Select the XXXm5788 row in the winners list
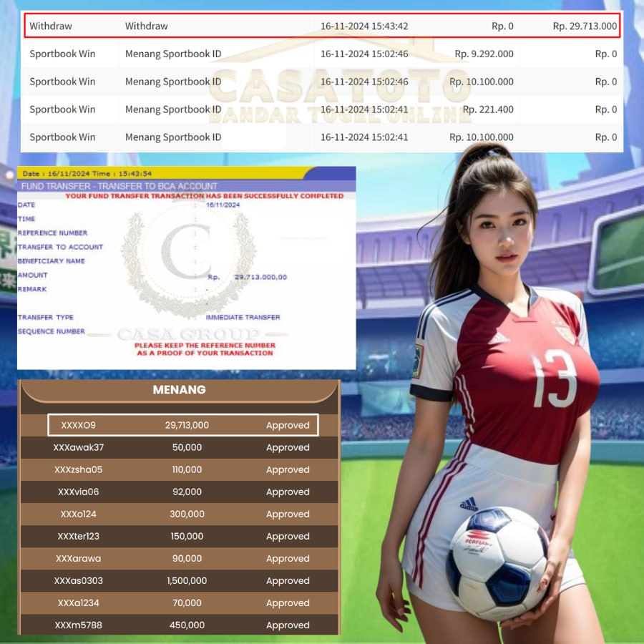Image resolution: width=644 pixels, height=644 pixels. (179, 625)
